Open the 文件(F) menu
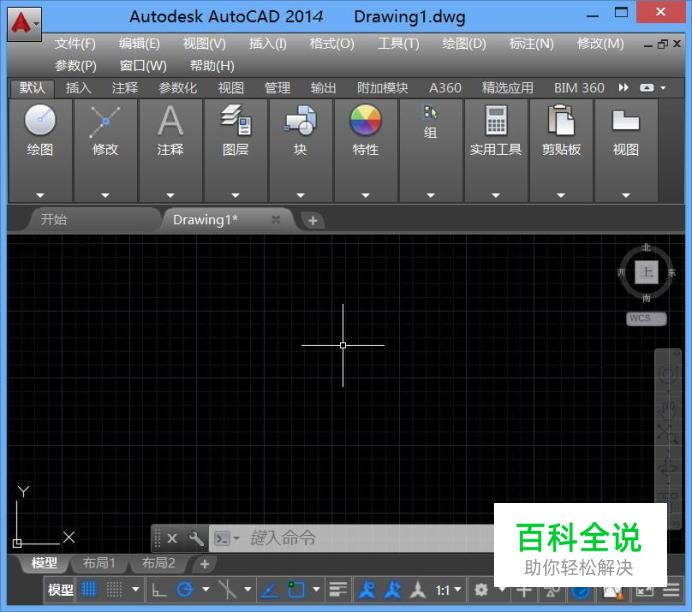The image size is (692, 612). click(x=75, y=44)
